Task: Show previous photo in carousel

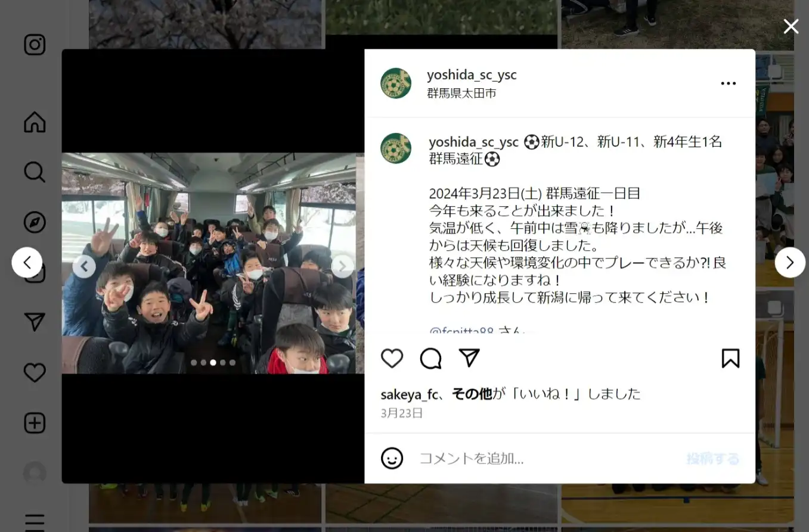Action: click(84, 266)
